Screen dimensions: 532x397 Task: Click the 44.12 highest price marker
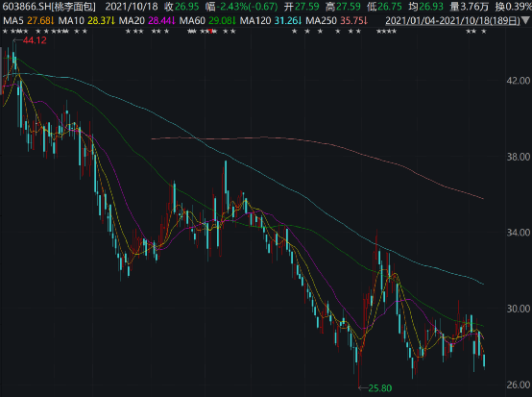35,40
